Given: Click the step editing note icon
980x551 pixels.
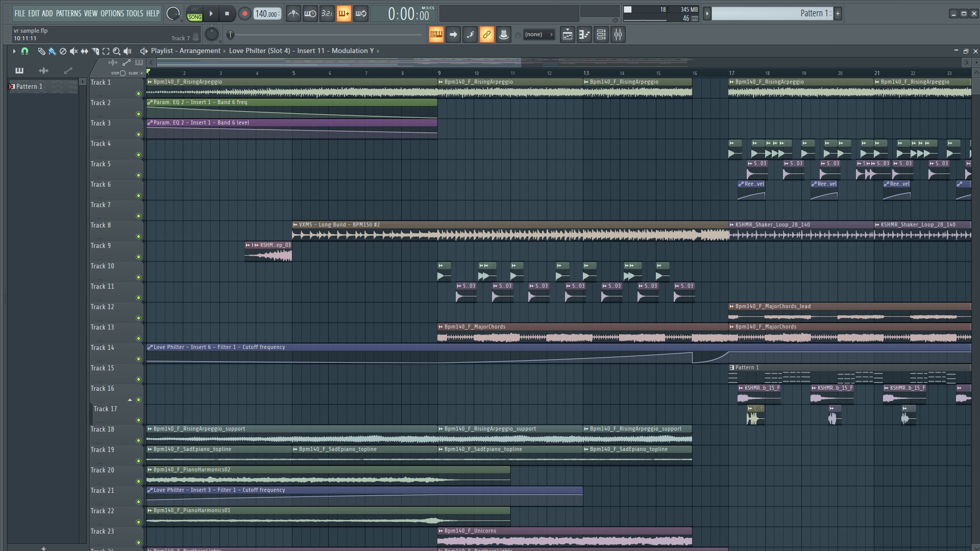Looking at the screenshot, I should (470, 35).
